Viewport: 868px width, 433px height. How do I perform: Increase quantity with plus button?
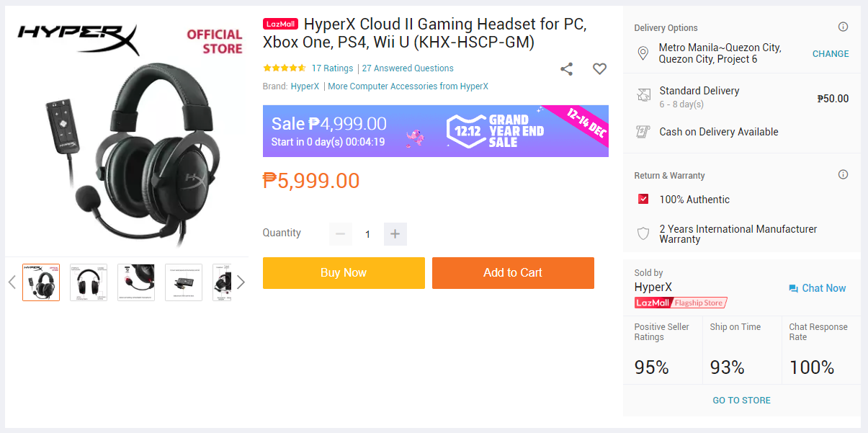click(x=395, y=234)
